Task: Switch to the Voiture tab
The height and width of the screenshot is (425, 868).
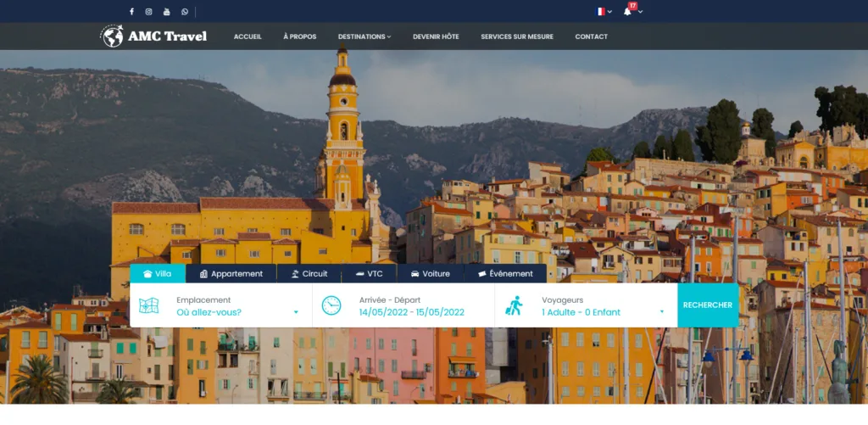Action: point(430,274)
